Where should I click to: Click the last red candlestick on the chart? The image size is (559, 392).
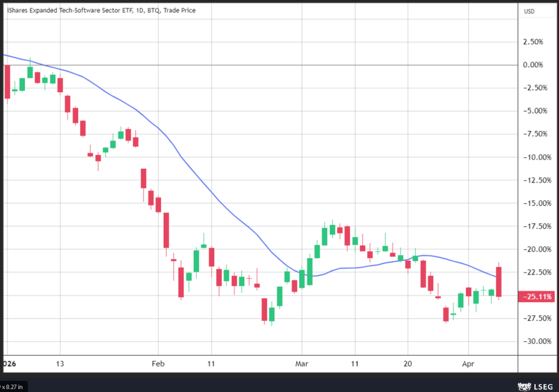pyautogui.click(x=499, y=282)
